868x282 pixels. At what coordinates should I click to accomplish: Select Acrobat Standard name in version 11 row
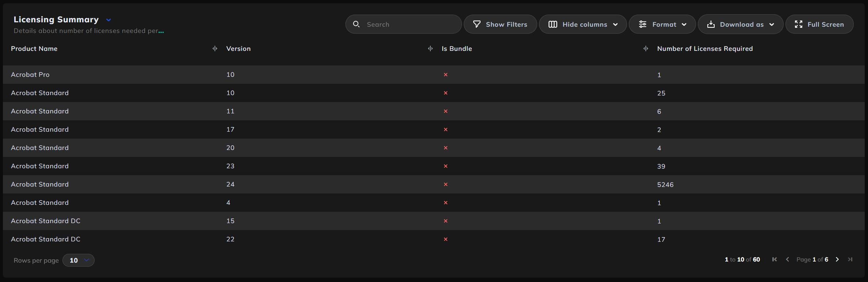[x=40, y=111]
